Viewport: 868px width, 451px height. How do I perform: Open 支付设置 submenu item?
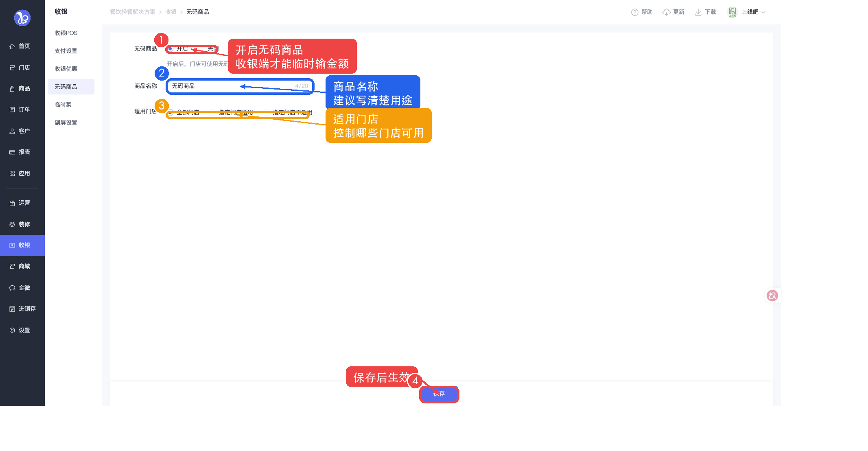[x=66, y=51]
